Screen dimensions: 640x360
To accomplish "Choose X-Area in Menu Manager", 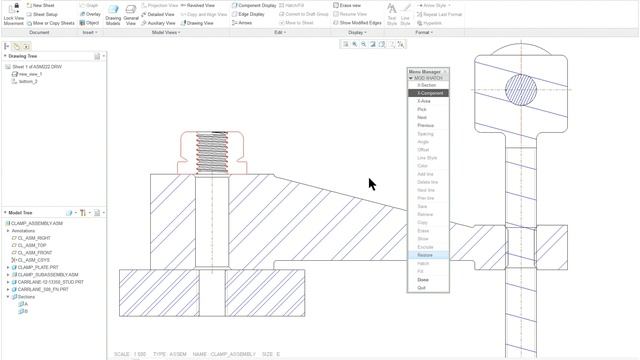I will (x=428, y=101).
